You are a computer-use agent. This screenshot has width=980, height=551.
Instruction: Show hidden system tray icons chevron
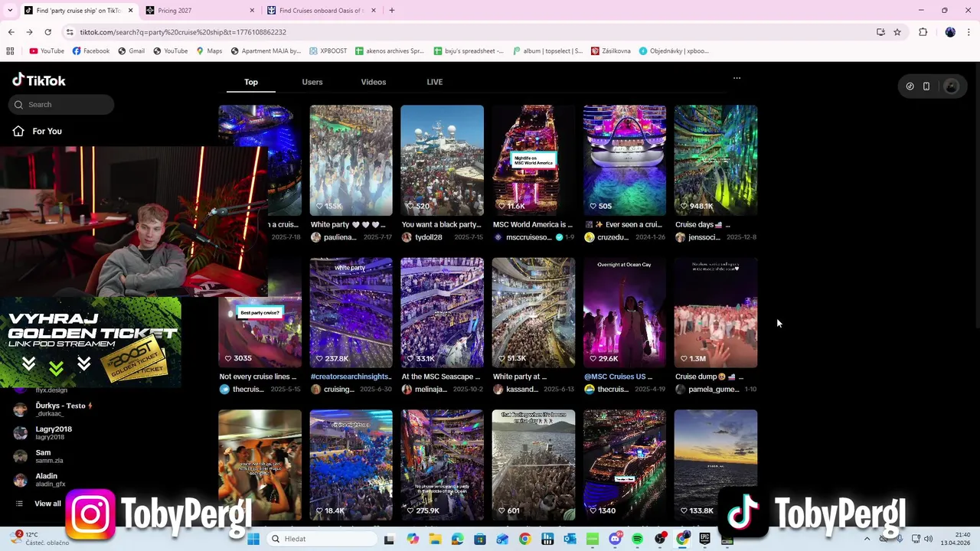point(867,539)
